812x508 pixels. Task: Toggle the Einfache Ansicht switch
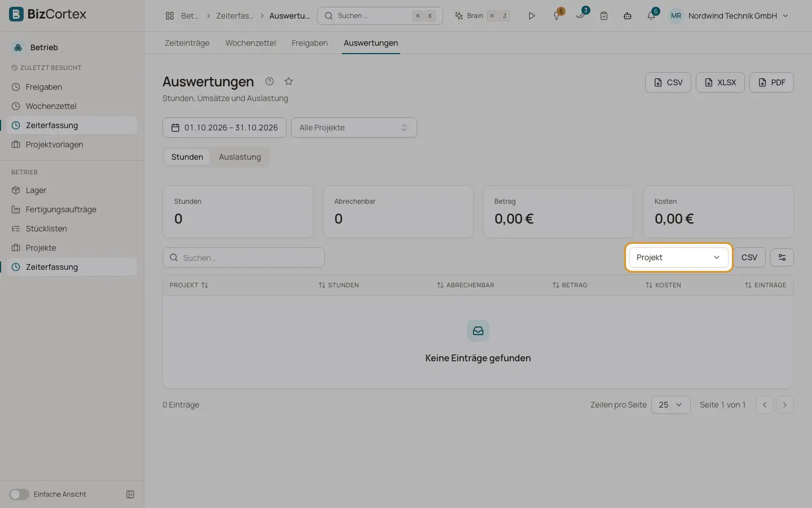point(19,494)
